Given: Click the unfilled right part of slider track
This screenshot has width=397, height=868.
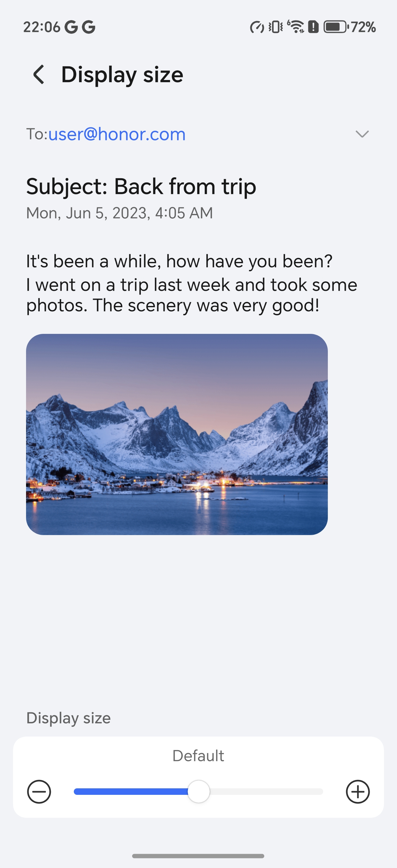Looking at the screenshot, I should pyautogui.click(x=266, y=792).
